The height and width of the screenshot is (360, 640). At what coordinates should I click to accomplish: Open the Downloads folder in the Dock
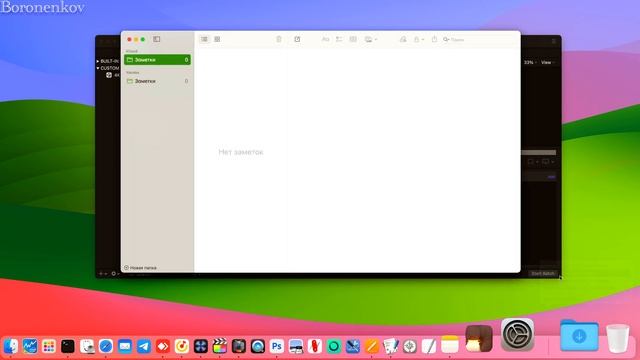pyautogui.click(x=579, y=336)
